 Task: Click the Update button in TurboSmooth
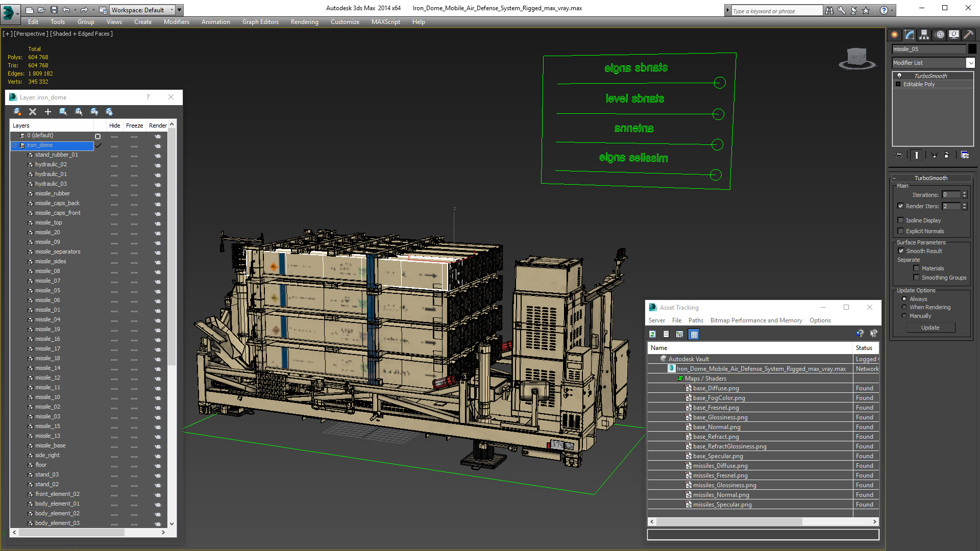pyautogui.click(x=930, y=328)
